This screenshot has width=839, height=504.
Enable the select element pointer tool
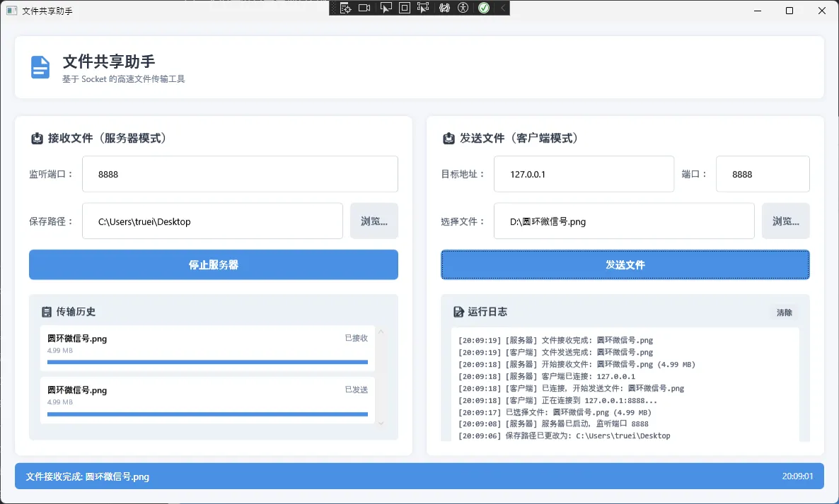tap(386, 8)
